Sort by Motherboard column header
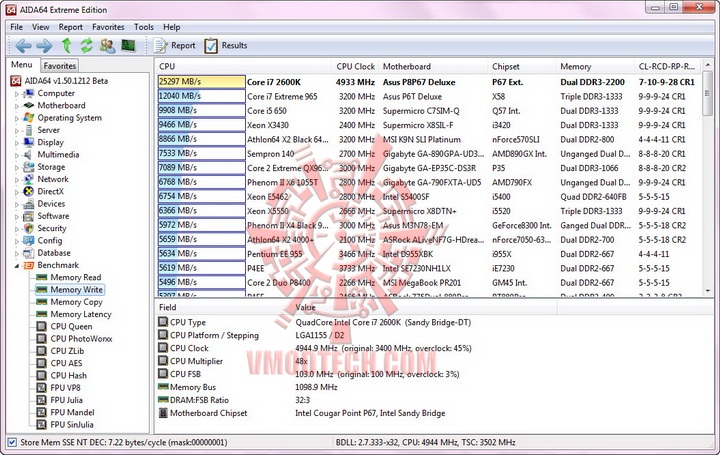The width and height of the screenshot is (720, 455). pyautogui.click(x=433, y=66)
